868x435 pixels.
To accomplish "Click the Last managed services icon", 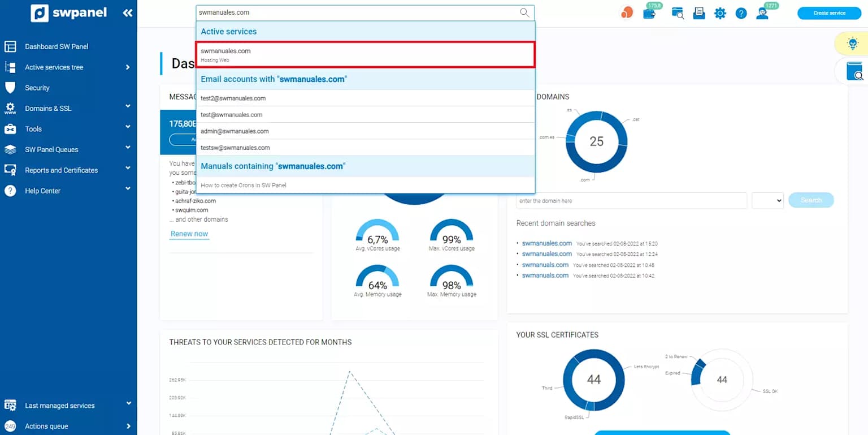I will (10, 406).
